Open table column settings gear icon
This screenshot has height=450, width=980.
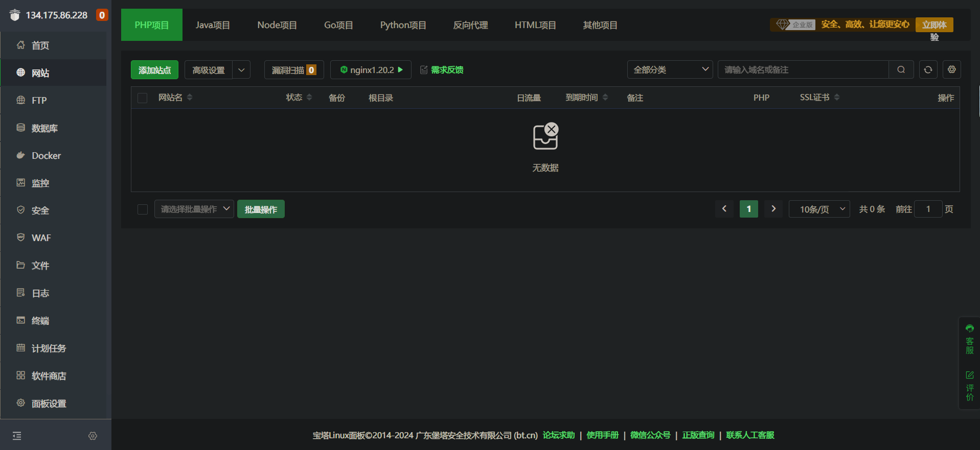click(951, 69)
